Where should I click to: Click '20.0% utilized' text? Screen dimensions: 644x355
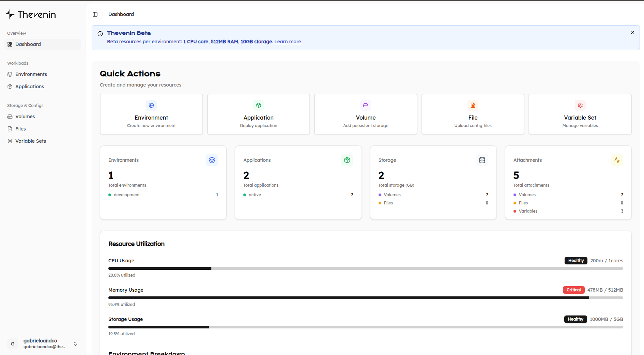tap(122, 275)
